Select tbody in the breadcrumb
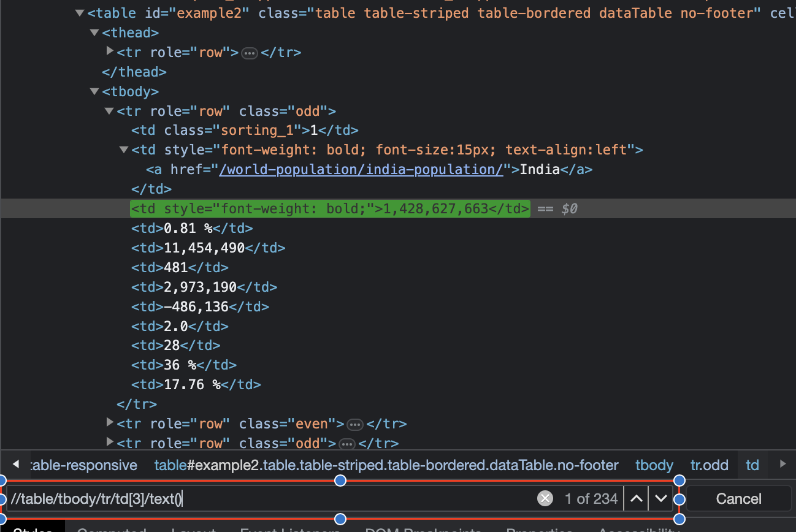The height and width of the screenshot is (532, 796). click(654, 465)
